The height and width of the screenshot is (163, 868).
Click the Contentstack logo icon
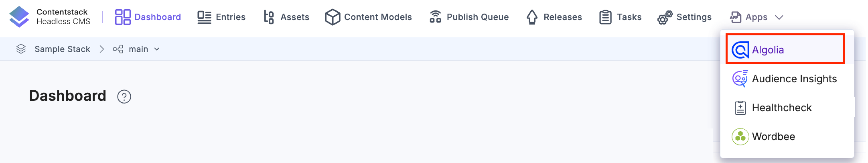tap(19, 17)
